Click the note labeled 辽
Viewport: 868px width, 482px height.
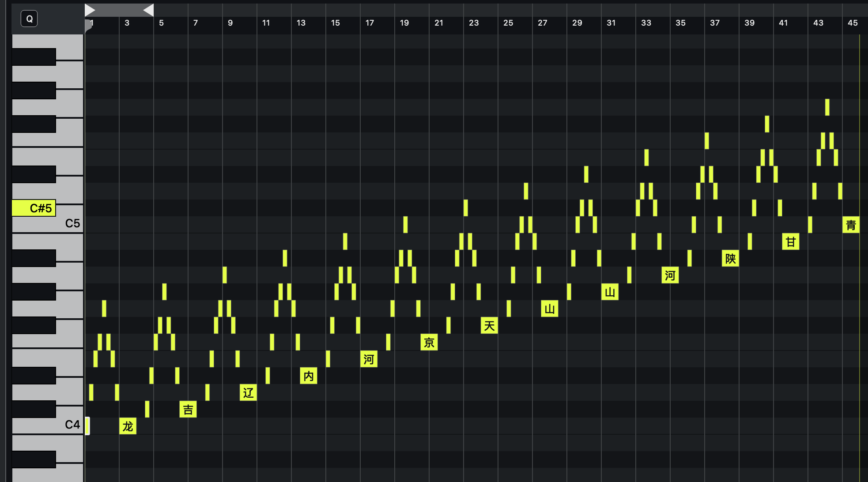point(248,392)
